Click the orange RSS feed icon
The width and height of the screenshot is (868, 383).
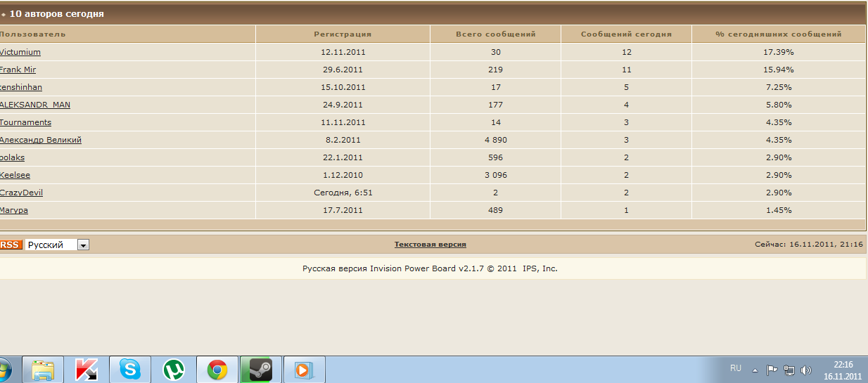click(11, 245)
